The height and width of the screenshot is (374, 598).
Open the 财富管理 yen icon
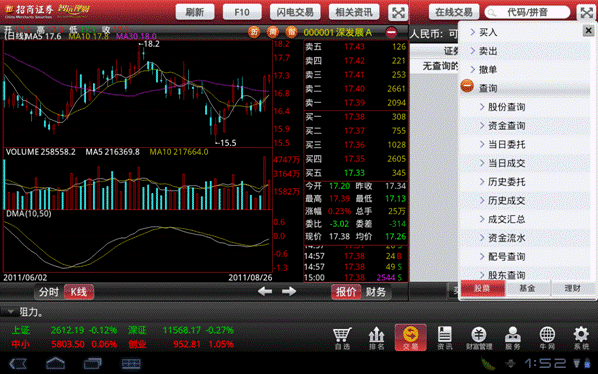[x=479, y=338]
